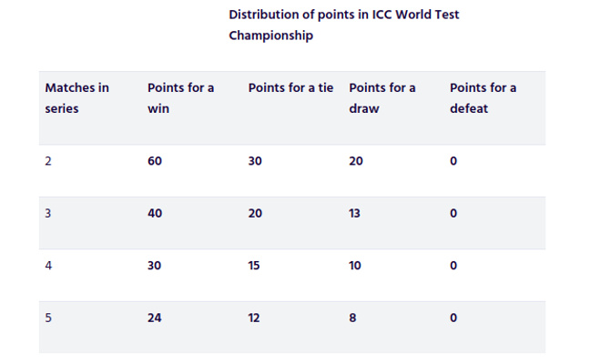Click the 20 draw points cell in first row
The width and height of the screenshot is (600, 364).
pos(356,161)
